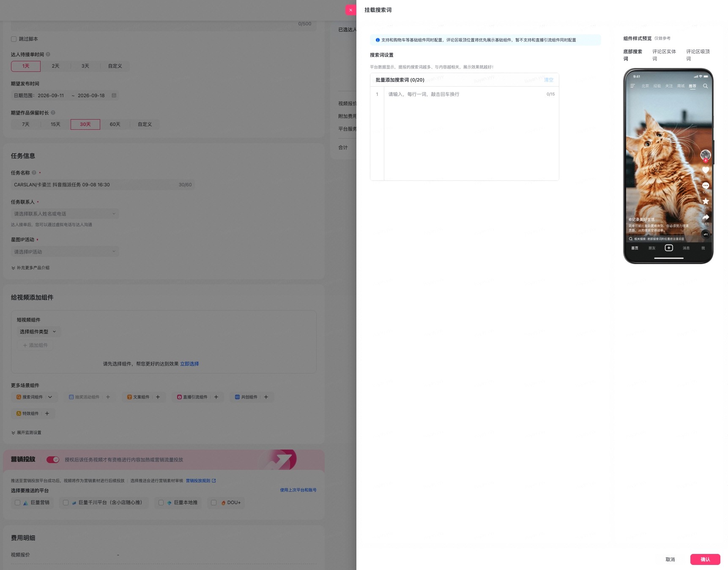728x570 pixels.
Task: Check the 巨量本地推 checkbox
Action: 161,503
